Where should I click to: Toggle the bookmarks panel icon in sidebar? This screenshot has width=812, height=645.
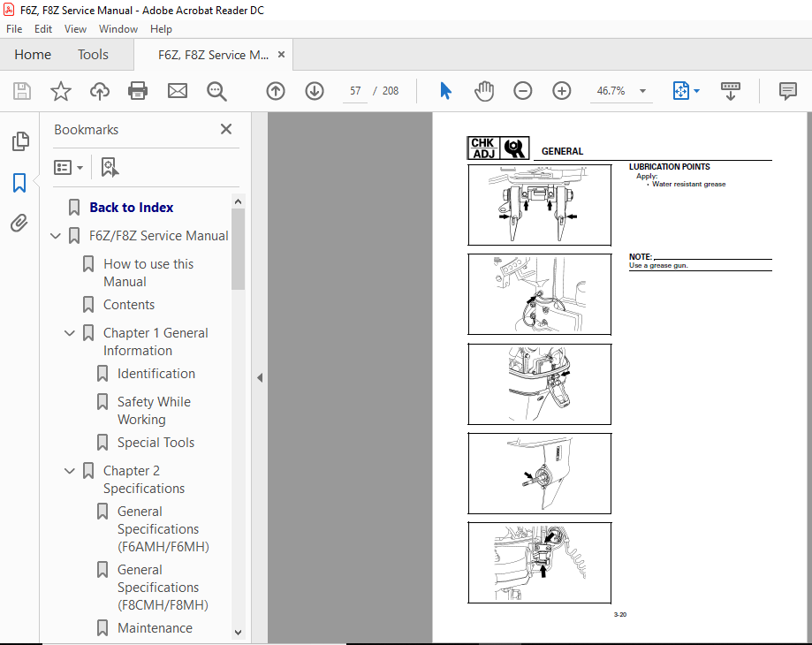point(19,183)
